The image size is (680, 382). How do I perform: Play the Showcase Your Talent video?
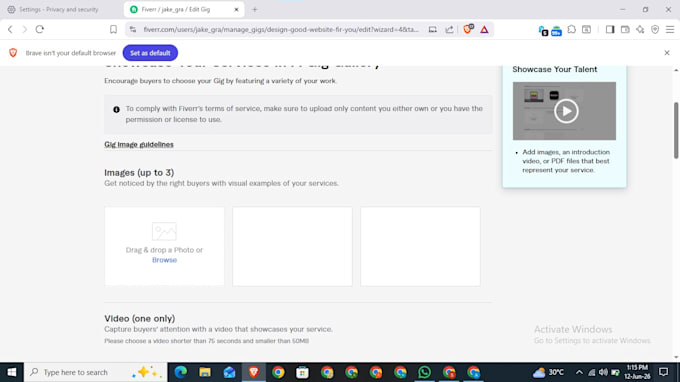[566, 111]
